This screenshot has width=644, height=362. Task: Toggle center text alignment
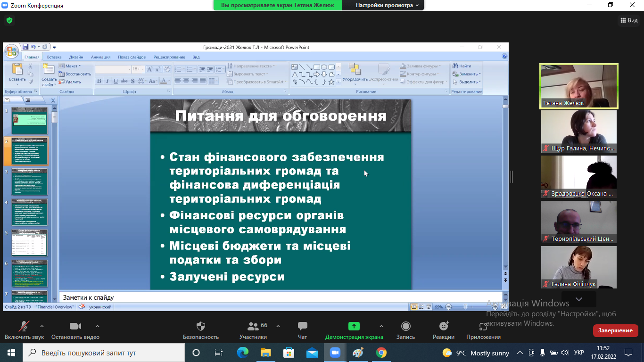(186, 81)
